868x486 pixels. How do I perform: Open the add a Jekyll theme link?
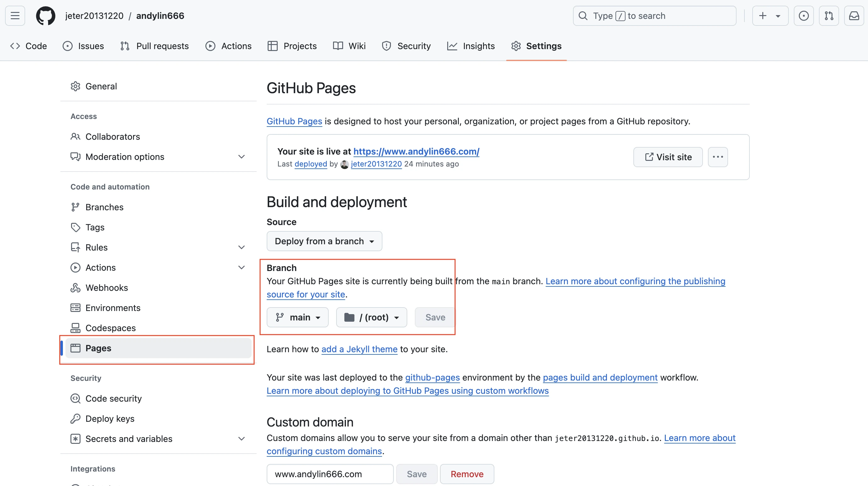[x=359, y=349]
